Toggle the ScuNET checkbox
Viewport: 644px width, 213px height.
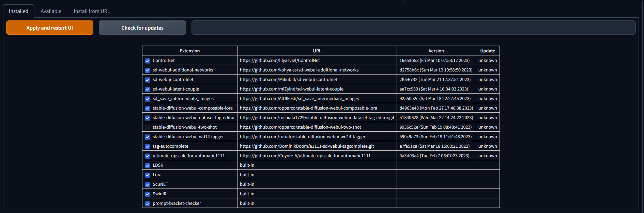pos(148,184)
